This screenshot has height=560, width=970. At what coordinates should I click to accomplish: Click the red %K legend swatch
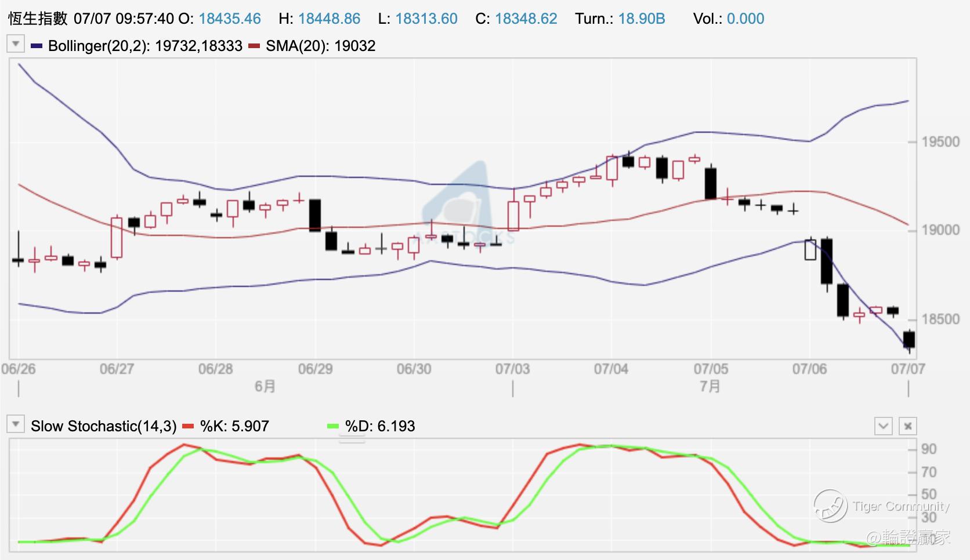tap(188, 426)
